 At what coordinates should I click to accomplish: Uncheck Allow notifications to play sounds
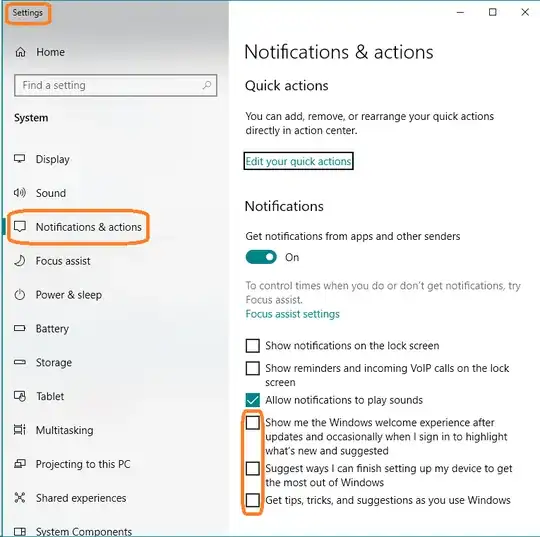(x=252, y=400)
